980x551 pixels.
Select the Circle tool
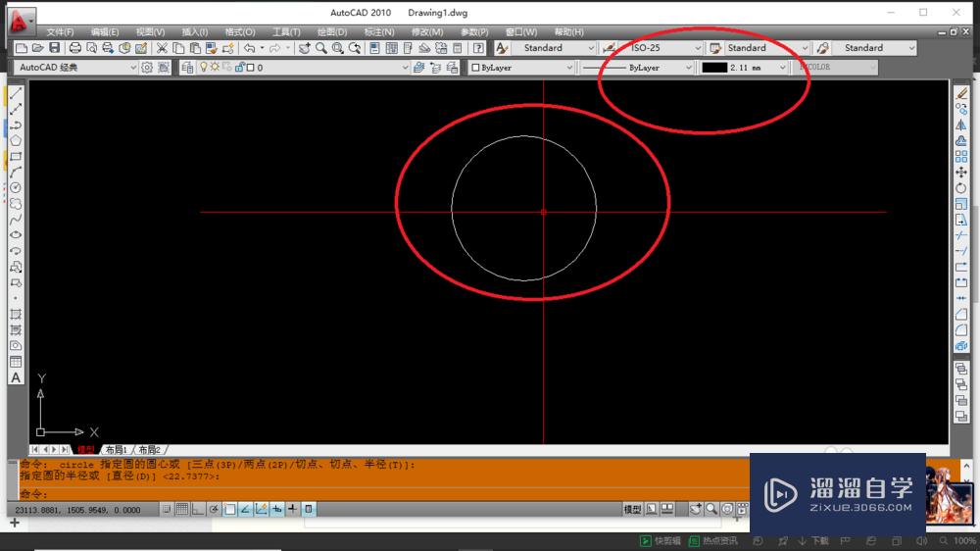pyautogui.click(x=16, y=187)
